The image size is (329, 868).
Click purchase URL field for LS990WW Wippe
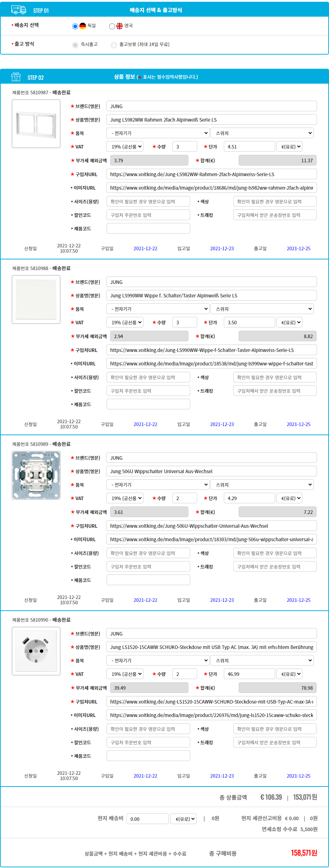(211, 350)
